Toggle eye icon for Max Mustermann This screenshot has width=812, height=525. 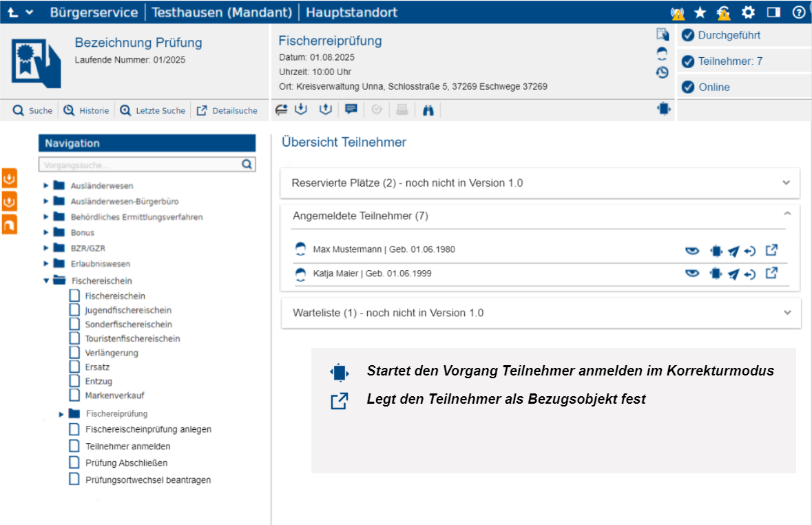click(692, 250)
